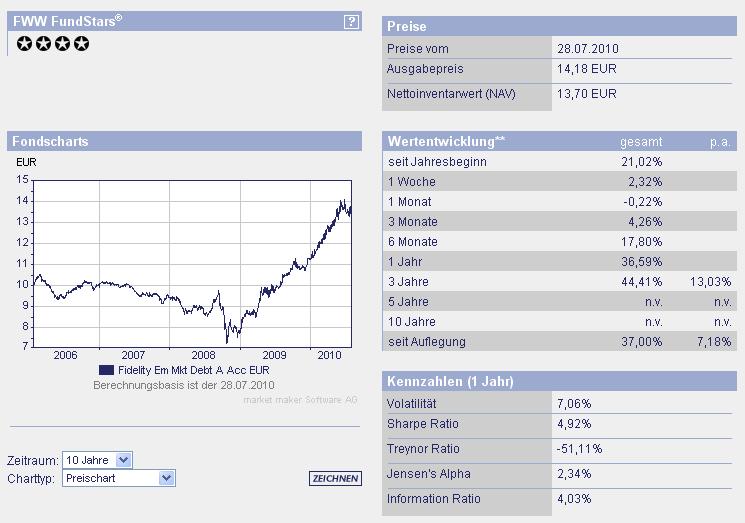Select the Wertentwicklung table header
This screenshot has width=745, height=523.
coord(446,141)
